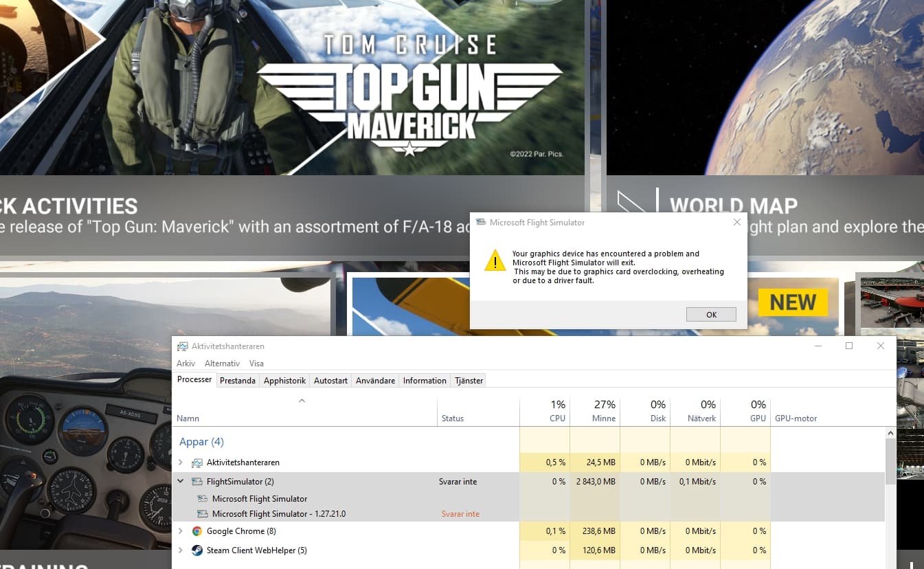Click the icon beside Microsoft Flight Simulator - 1.27.21.0
924x569 pixels.
point(203,514)
